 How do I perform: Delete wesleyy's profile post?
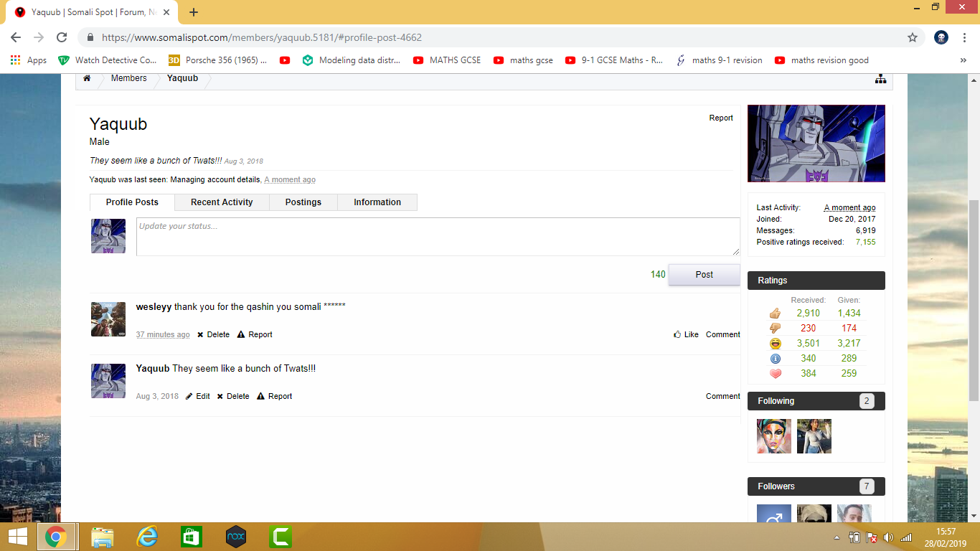pos(214,334)
